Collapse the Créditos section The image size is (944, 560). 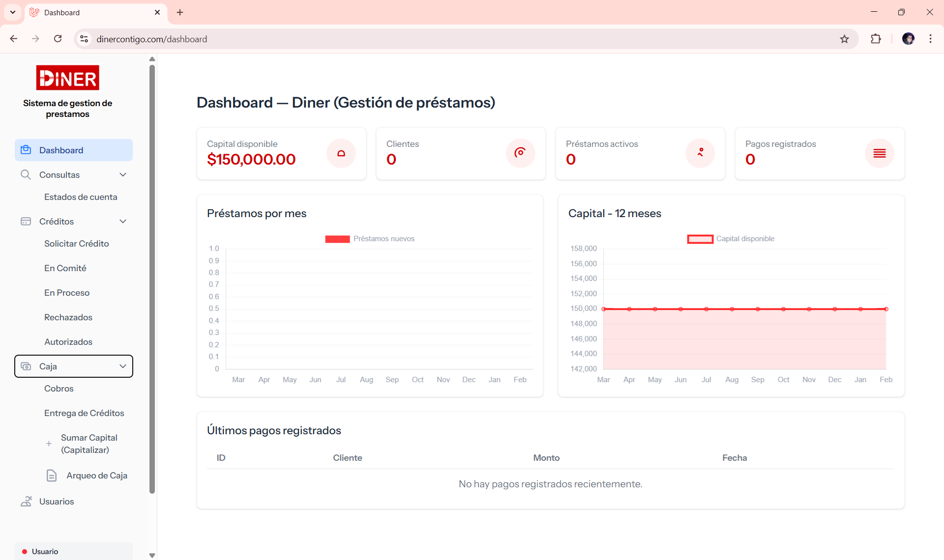click(x=122, y=221)
